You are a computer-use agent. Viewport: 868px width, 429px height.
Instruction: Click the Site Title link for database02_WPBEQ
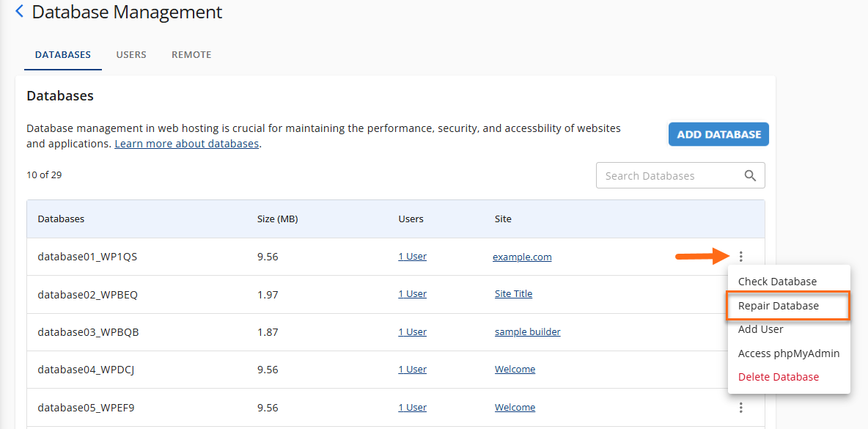tap(513, 294)
